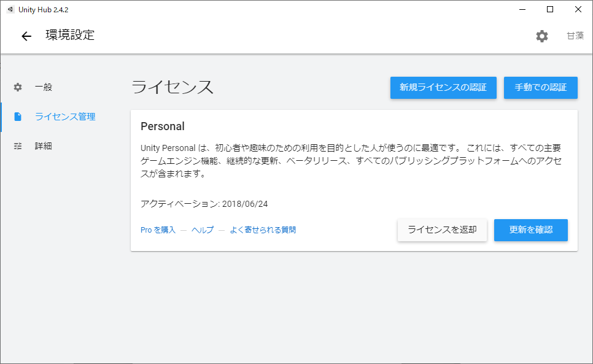Viewport: 593px width, 364px height.
Task: Click the 更新を確認 button
Action: pyautogui.click(x=530, y=230)
